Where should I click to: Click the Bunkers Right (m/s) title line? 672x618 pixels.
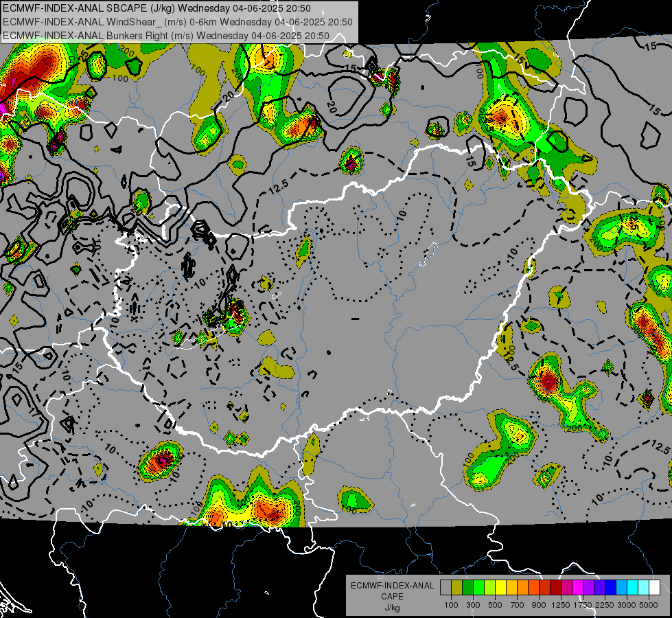tap(166, 36)
